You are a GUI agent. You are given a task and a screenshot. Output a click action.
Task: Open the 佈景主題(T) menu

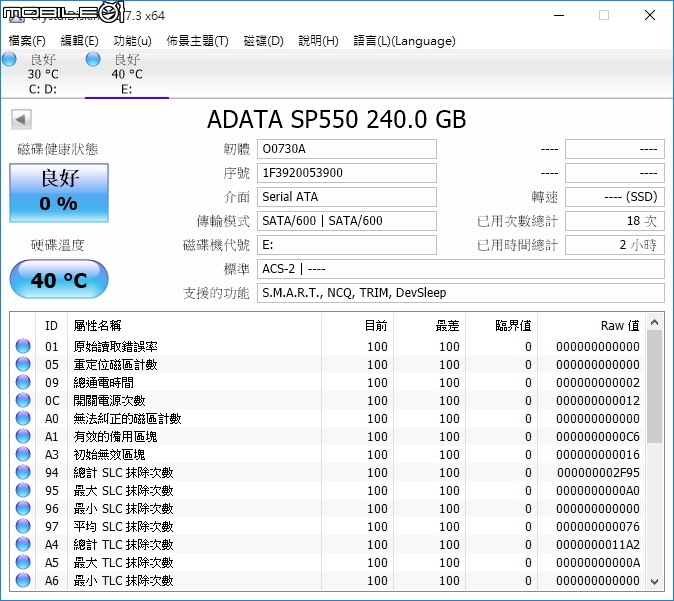click(x=197, y=41)
